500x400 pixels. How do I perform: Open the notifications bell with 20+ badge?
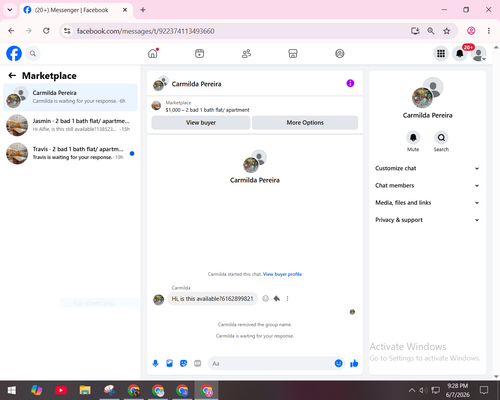click(460, 53)
